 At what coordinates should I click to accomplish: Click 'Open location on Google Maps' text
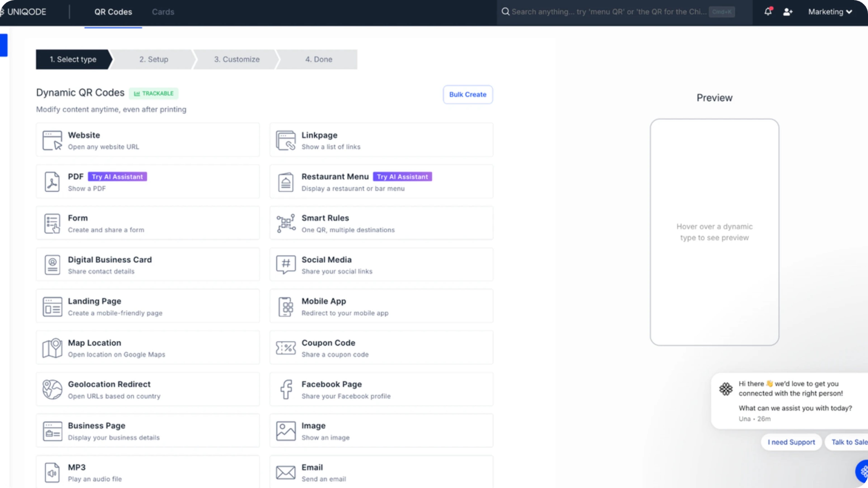pos(117,355)
